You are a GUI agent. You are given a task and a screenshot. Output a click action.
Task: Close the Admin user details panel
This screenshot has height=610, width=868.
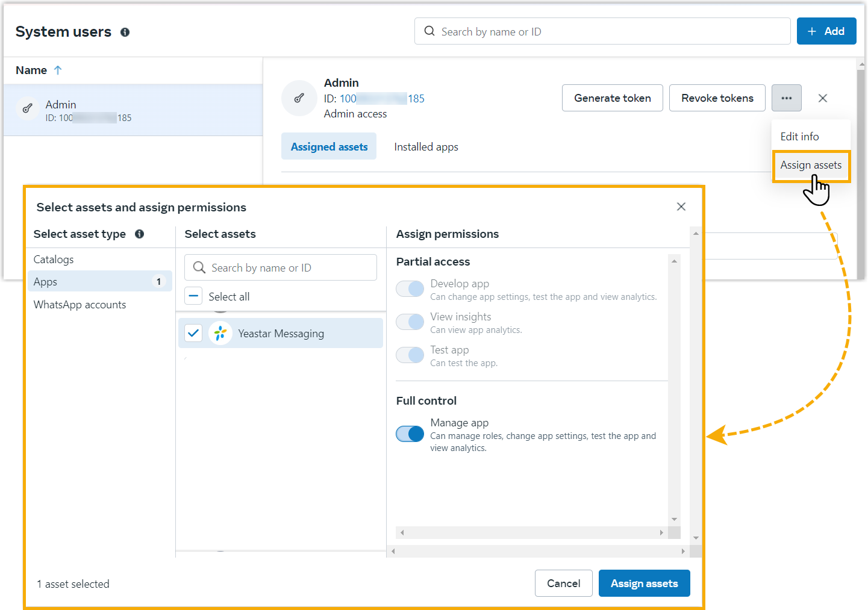point(822,98)
